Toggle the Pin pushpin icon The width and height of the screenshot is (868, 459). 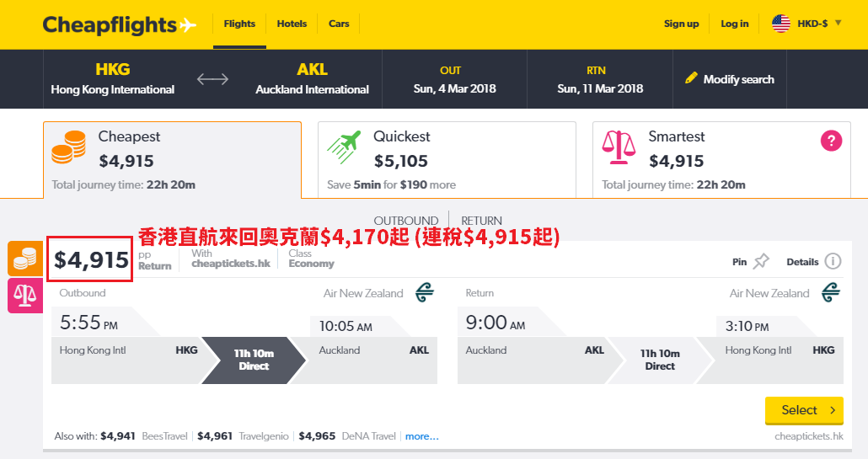pyautogui.click(x=761, y=261)
